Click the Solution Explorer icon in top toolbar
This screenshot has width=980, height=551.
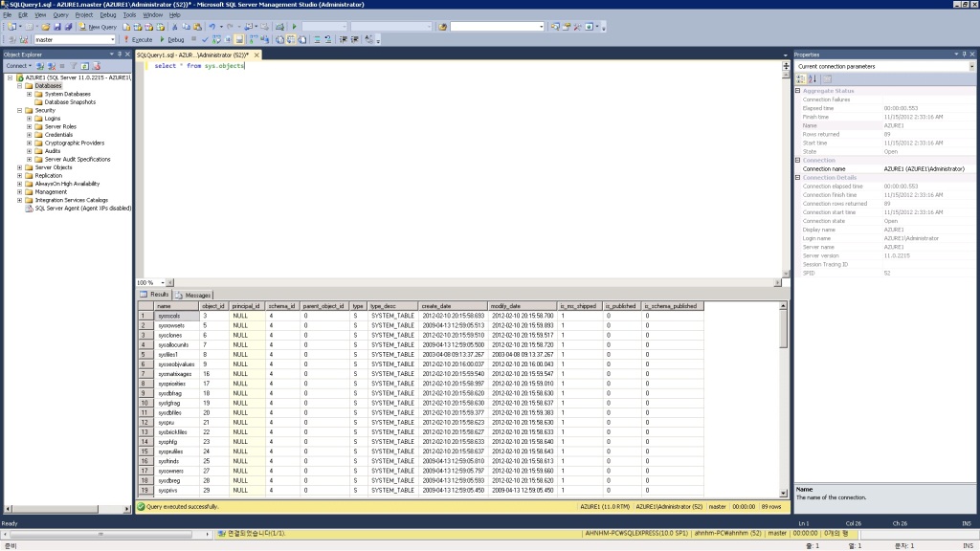click(x=555, y=27)
